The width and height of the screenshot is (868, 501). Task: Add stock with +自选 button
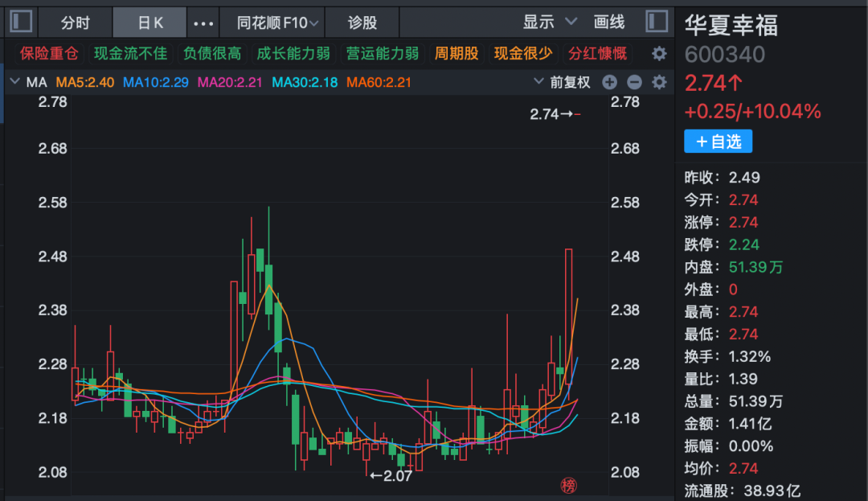718,142
